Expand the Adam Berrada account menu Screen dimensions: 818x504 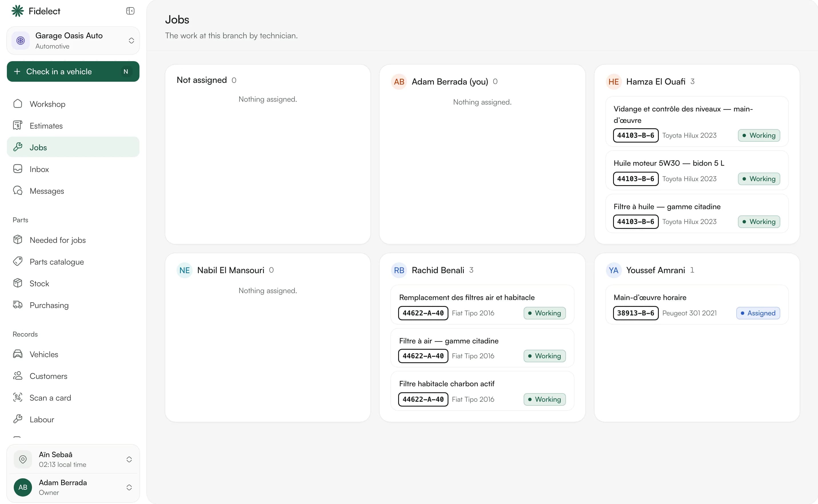pyautogui.click(x=73, y=487)
